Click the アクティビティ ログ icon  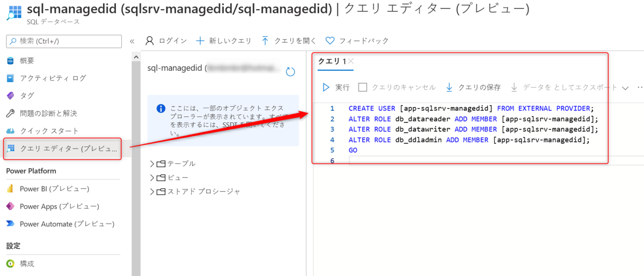click(10, 78)
